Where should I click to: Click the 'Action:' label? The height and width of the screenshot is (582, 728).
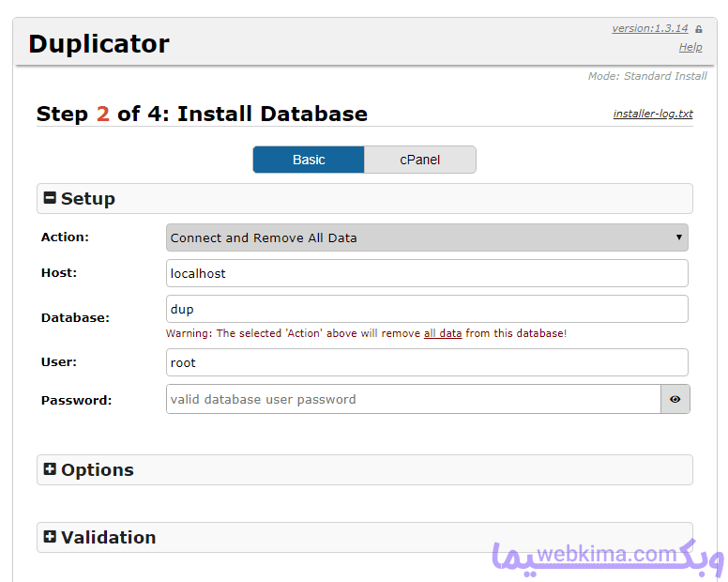(65, 237)
